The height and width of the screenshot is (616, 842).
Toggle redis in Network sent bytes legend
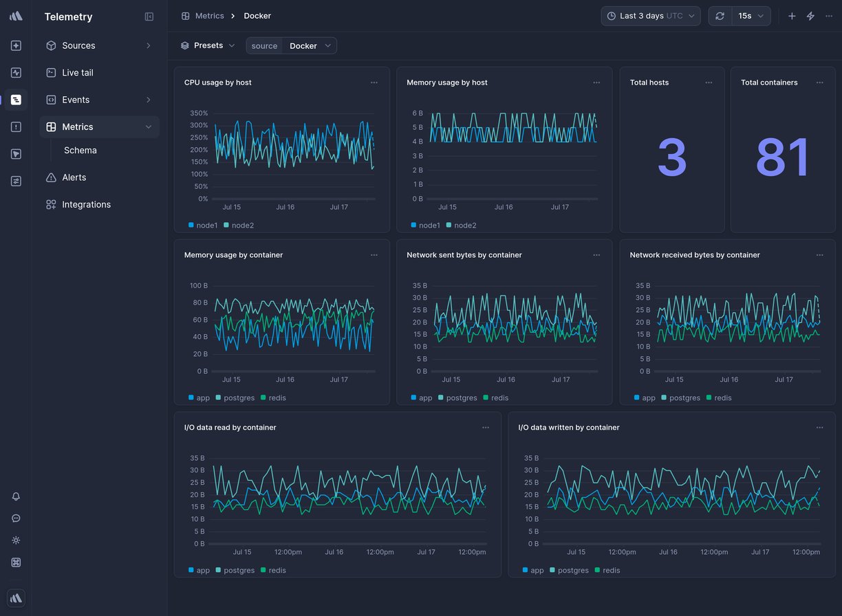coord(496,398)
